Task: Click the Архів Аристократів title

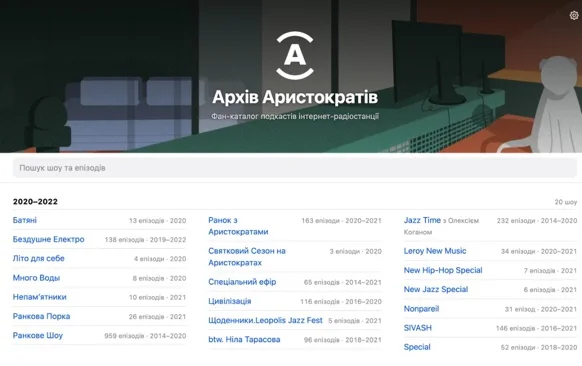Action: (295, 97)
